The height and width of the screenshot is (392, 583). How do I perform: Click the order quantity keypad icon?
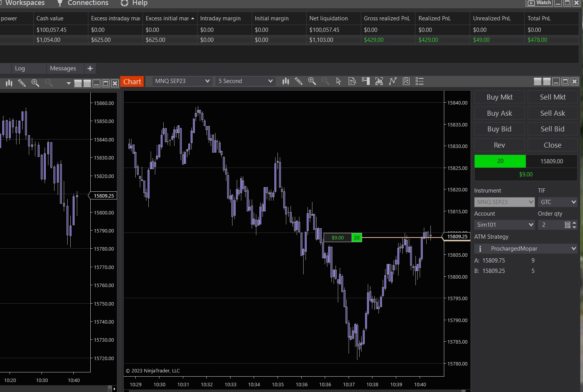coord(567,225)
